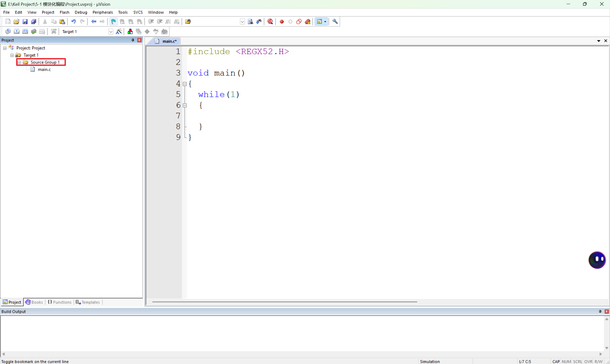Screen dimensions: 610x364
Task: Toggle pin on the Build Output panel
Action: [600, 311]
